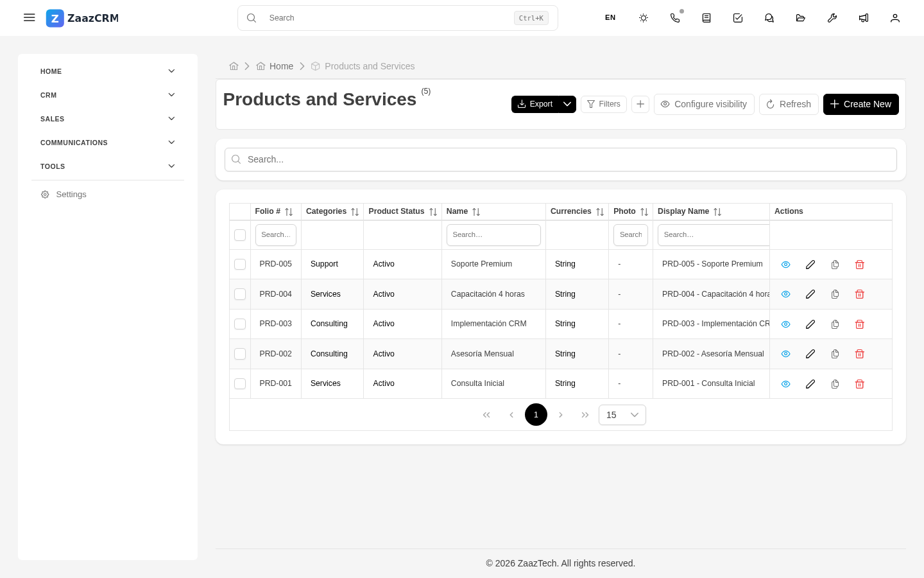Viewport: 924px width, 578px height.
Task: Click the ZaazCRM logo
Action: pos(82,18)
